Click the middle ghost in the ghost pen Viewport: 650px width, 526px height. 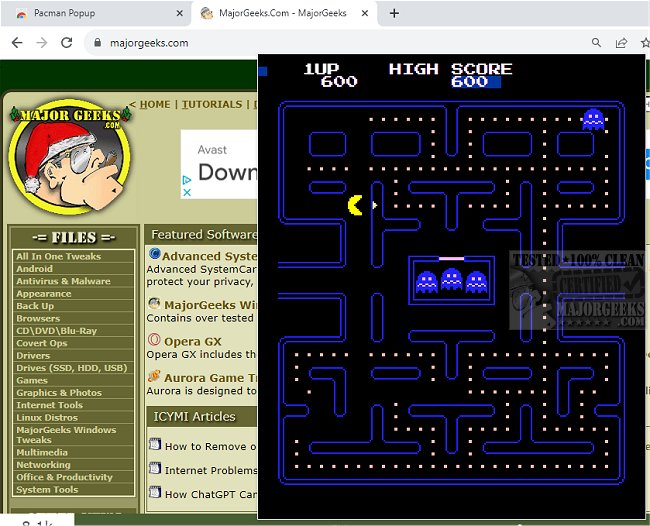click(451, 279)
